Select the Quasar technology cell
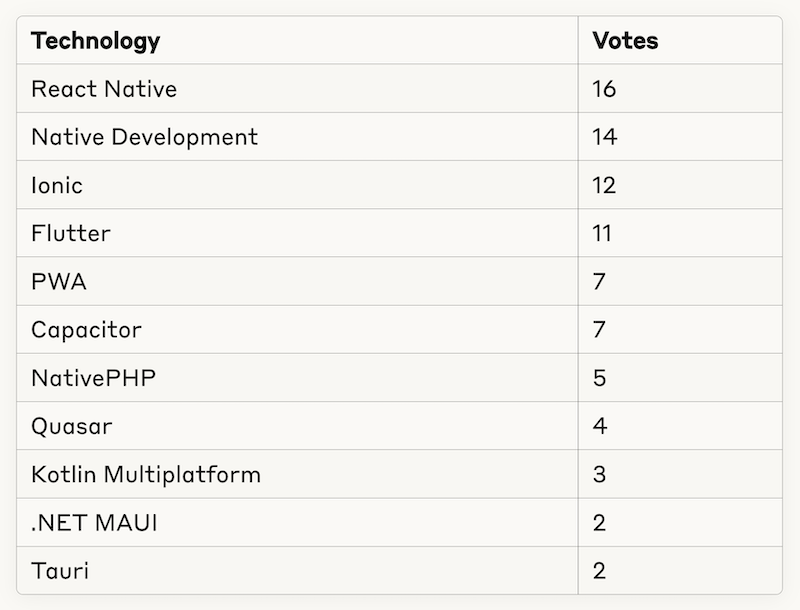The height and width of the screenshot is (610, 800). 72,426
